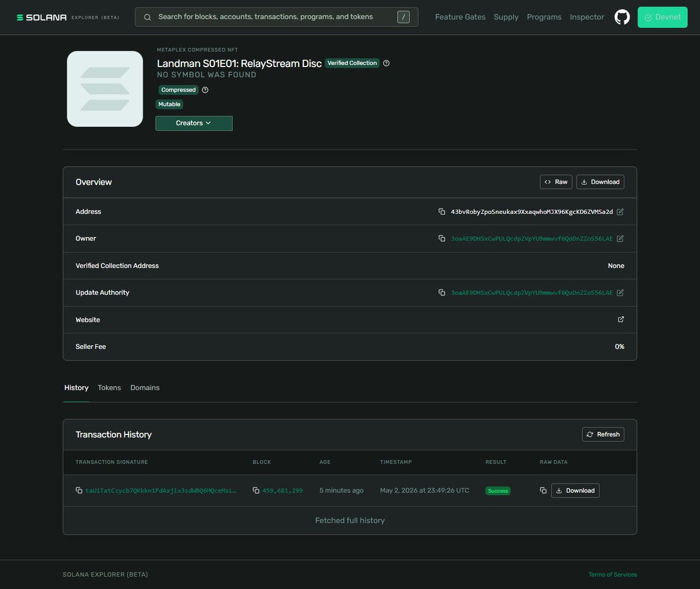Image resolution: width=700 pixels, height=589 pixels.
Task: Click help icon beside Verified Collection badge
Action: pyautogui.click(x=386, y=63)
